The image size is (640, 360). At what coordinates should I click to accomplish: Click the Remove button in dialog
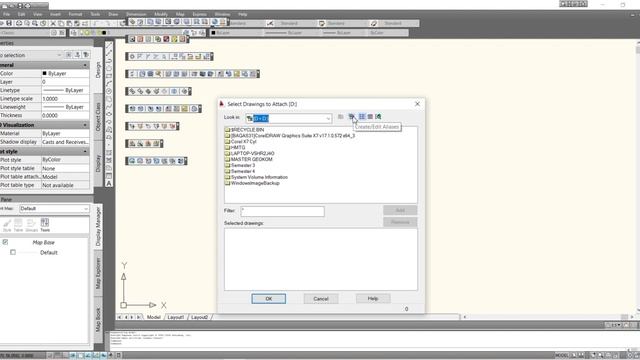(400, 222)
